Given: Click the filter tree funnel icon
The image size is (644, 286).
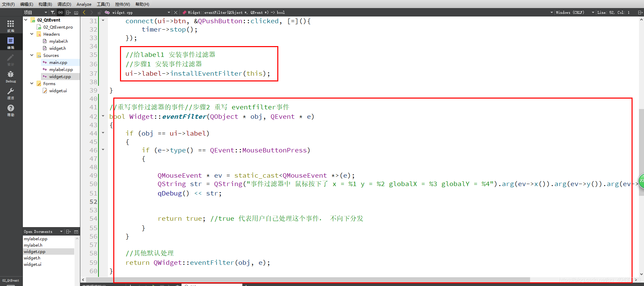Looking at the screenshot, I should click(53, 12).
